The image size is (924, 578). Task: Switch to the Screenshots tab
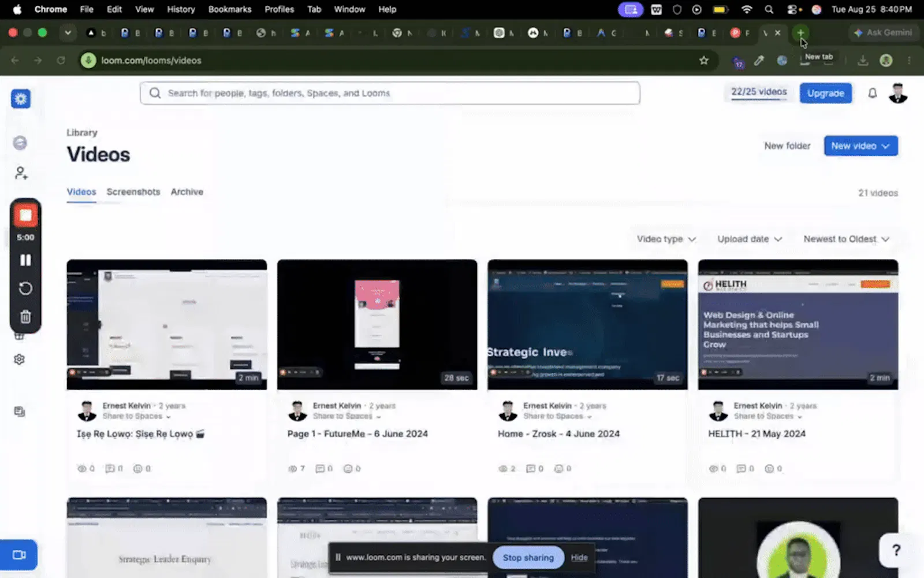click(x=133, y=192)
